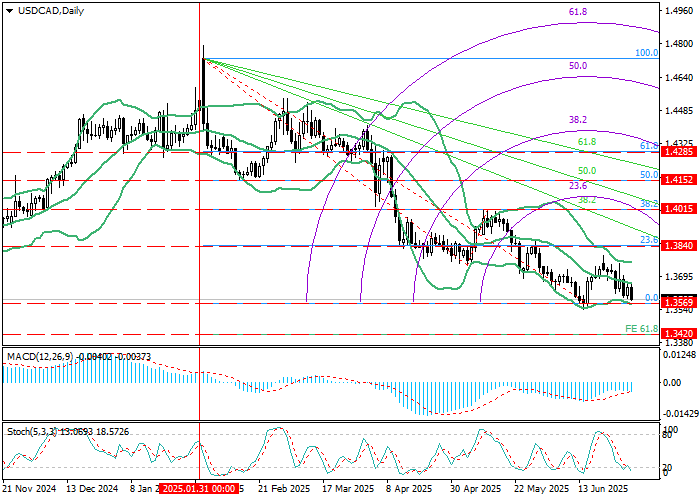
Task: Click 1.4485 on the price axis
Action: 679,110
